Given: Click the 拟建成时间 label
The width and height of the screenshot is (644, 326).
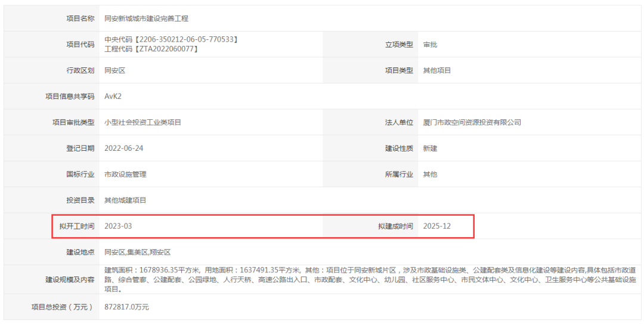Looking at the screenshot, I should pos(395,226).
